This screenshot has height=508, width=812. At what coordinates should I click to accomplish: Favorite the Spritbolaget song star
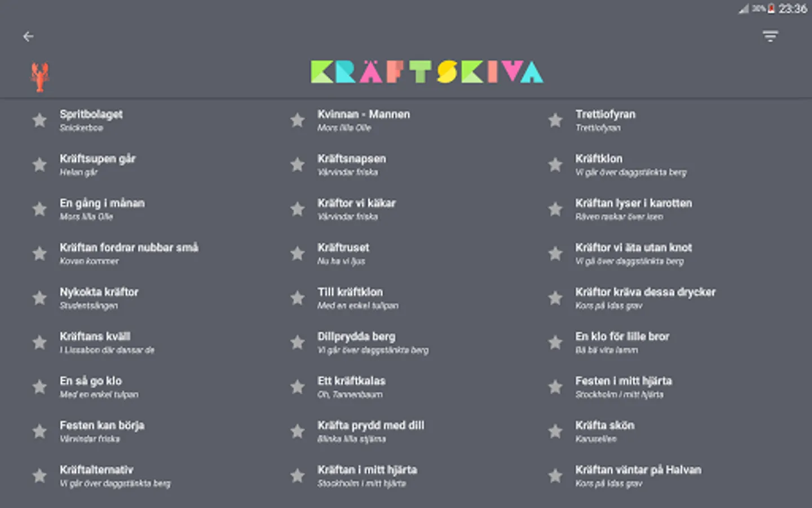(x=39, y=120)
